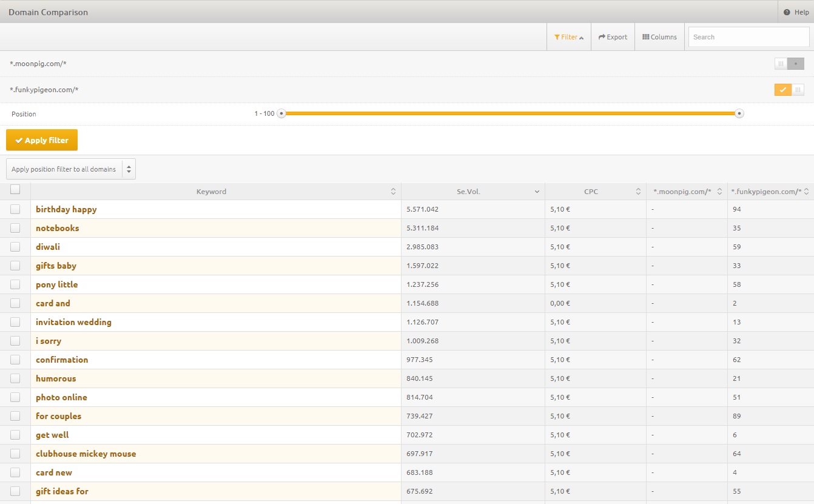
Task: Open the 'for couples' keyword link
Action: pyautogui.click(x=58, y=416)
